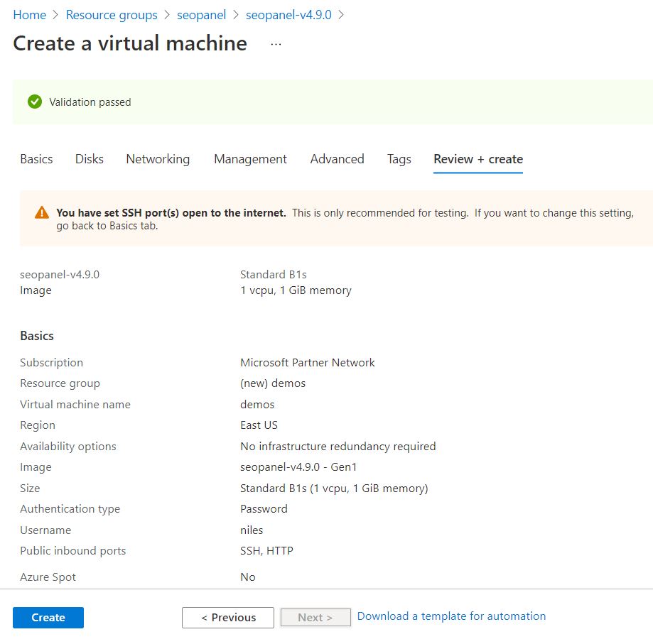
Task: Click the Create a virtual machine heading
Action: pyautogui.click(x=130, y=43)
